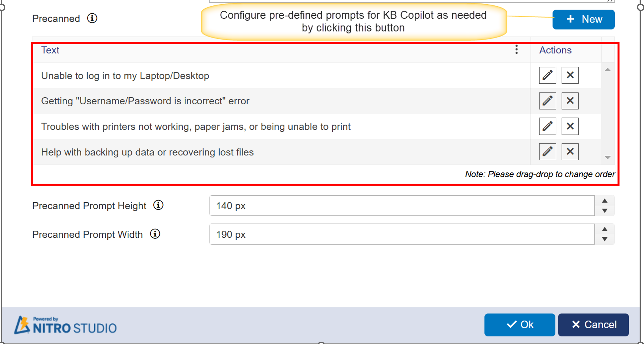Sort by the Text column header
This screenshot has height=344, width=644.
(50, 50)
